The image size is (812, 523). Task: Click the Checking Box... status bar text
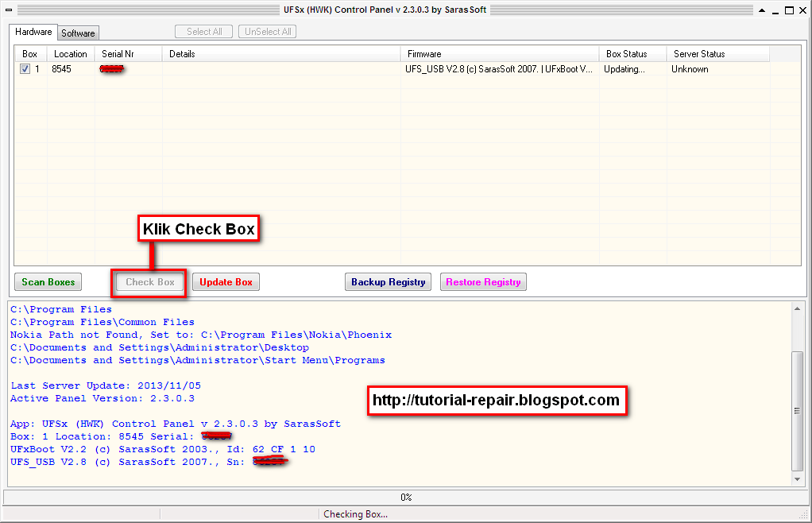[355, 514]
